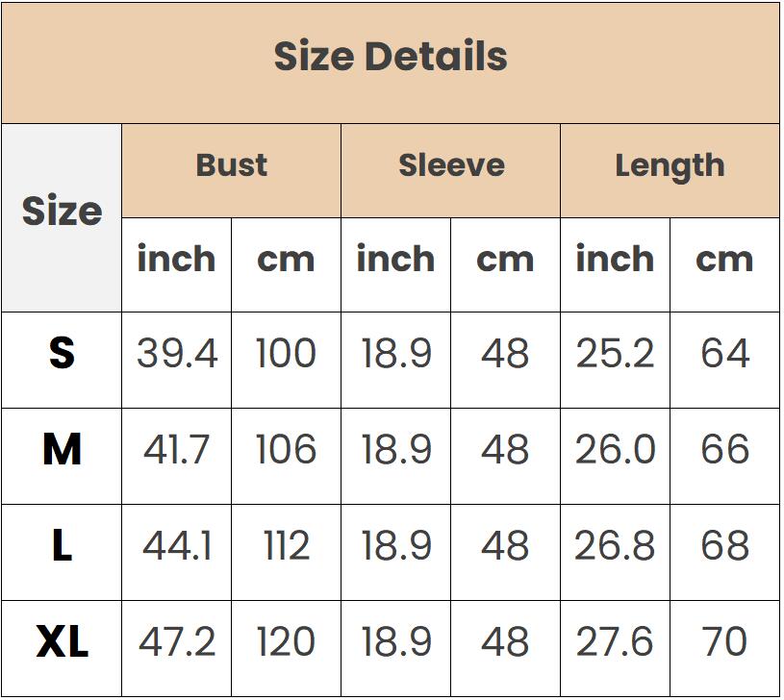Select the S size row label
This screenshot has width=784, height=700.
coord(62,361)
